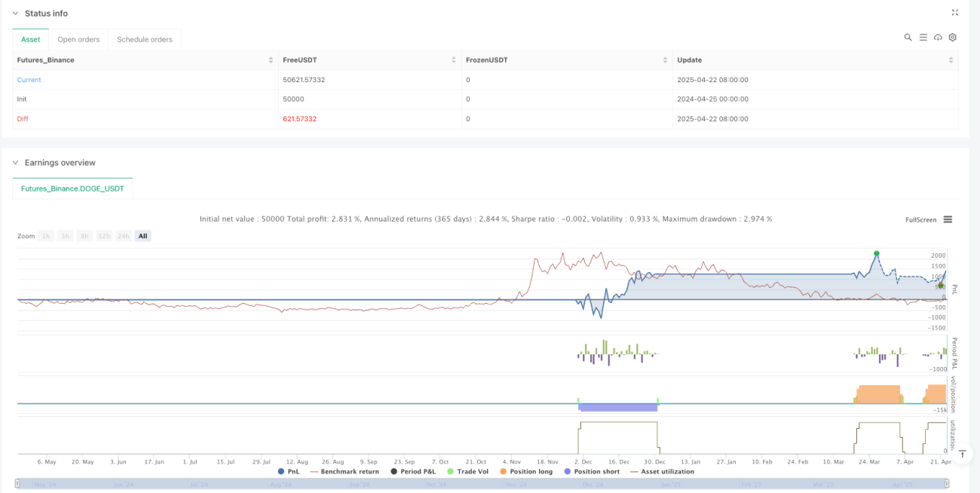This screenshot has width=980, height=493.
Task: Select the Futures_Binance.DOGE_USDT chart tab
Action: [x=73, y=188]
